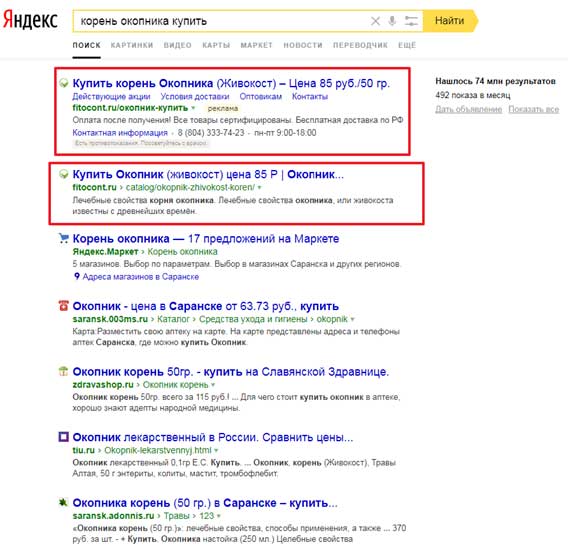Click the shopping cart icon beside the Market result

63,238
